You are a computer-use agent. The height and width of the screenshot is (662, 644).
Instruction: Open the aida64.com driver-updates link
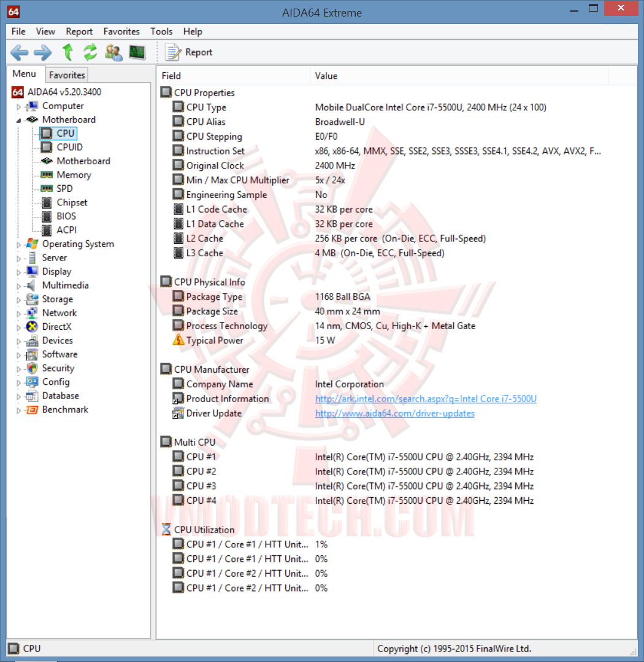pos(395,413)
